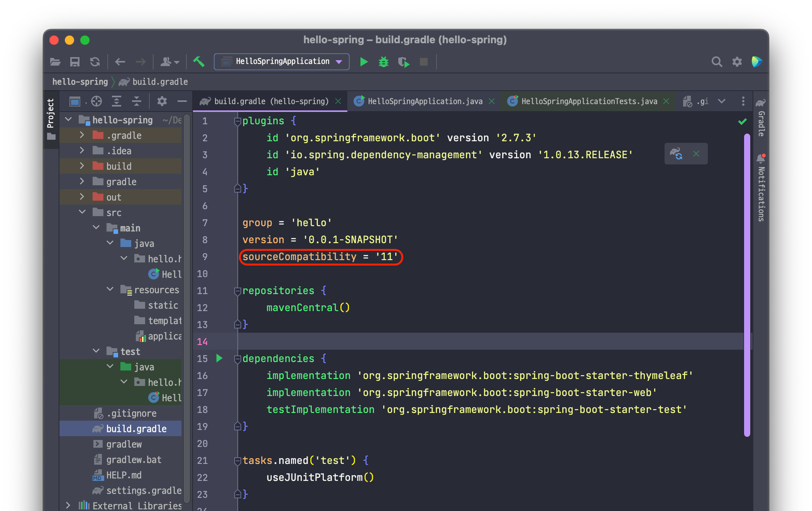Click the hello-spring breadcrumb

pyautogui.click(x=80, y=82)
